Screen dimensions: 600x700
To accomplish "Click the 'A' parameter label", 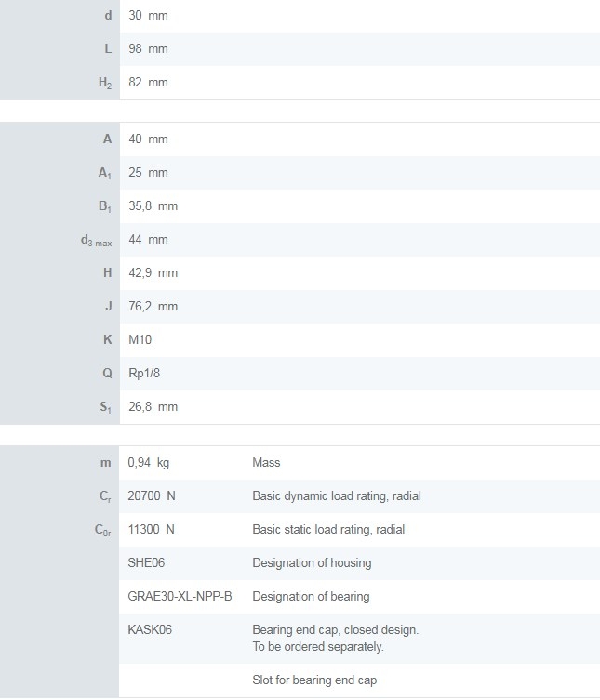I will 108,139.
